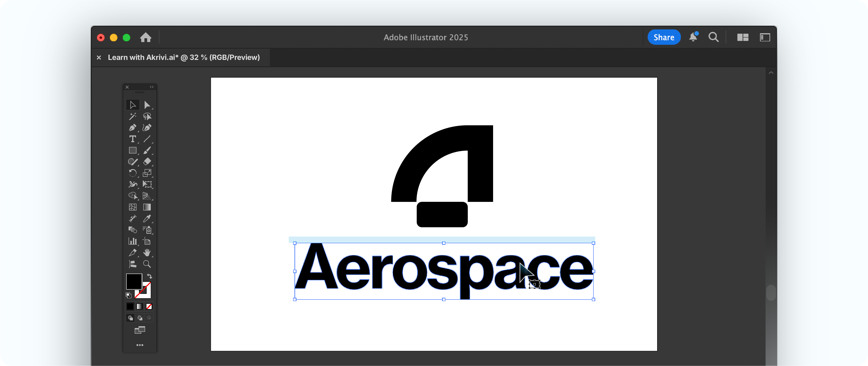The height and width of the screenshot is (366, 868).
Task: Open search magnifier in title bar
Action: tap(713, 37)
